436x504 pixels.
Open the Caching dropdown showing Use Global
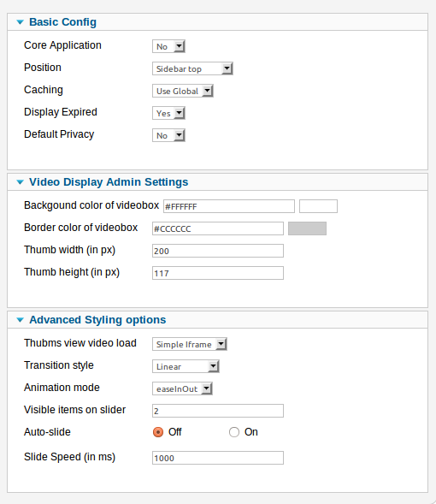[x=183, y=91]
